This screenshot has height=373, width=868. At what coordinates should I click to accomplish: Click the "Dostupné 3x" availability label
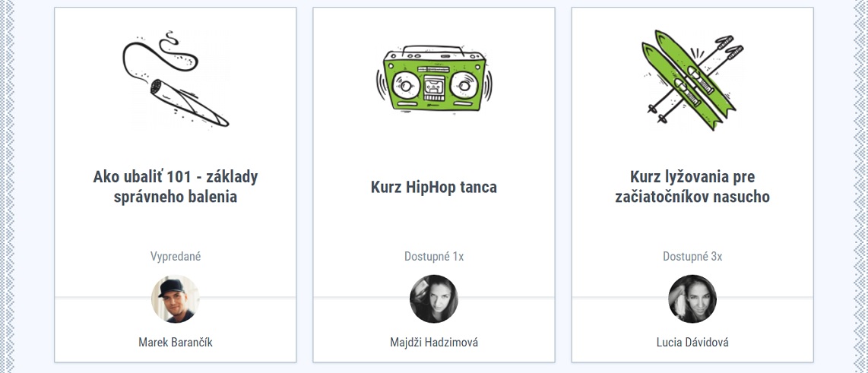pyautogui.click(x=692, y=257)
